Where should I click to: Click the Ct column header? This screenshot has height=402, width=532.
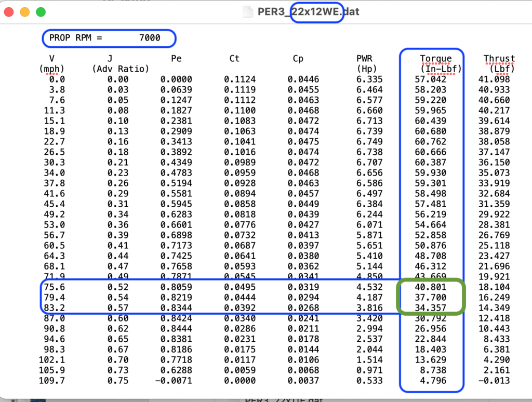click(x=234, y=59)
